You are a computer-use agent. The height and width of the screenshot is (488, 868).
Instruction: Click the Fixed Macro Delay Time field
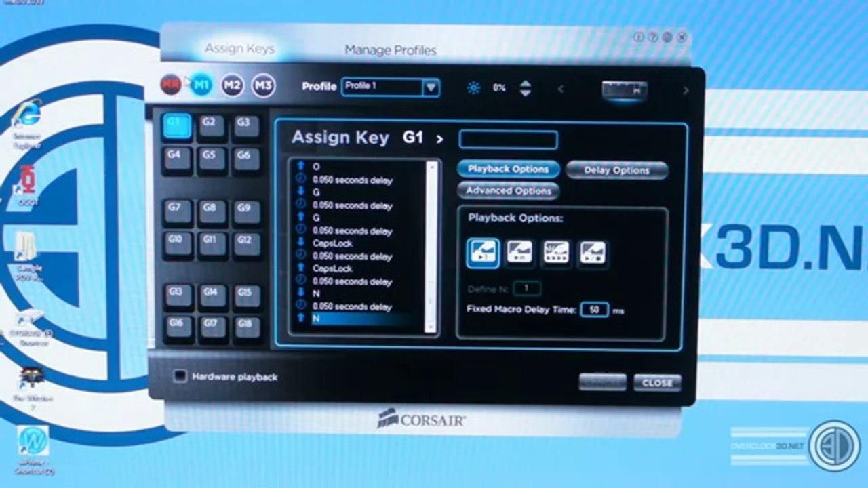pyautogui.click(x=594, y=310)
